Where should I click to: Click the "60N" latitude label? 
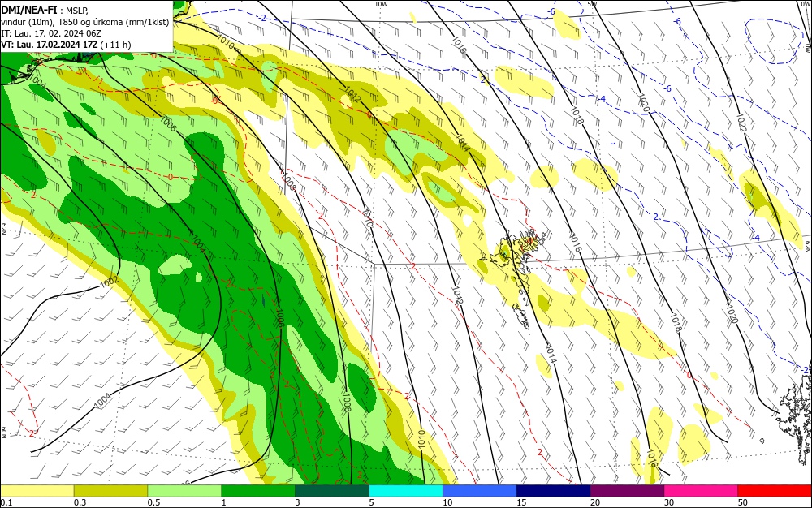3,431
